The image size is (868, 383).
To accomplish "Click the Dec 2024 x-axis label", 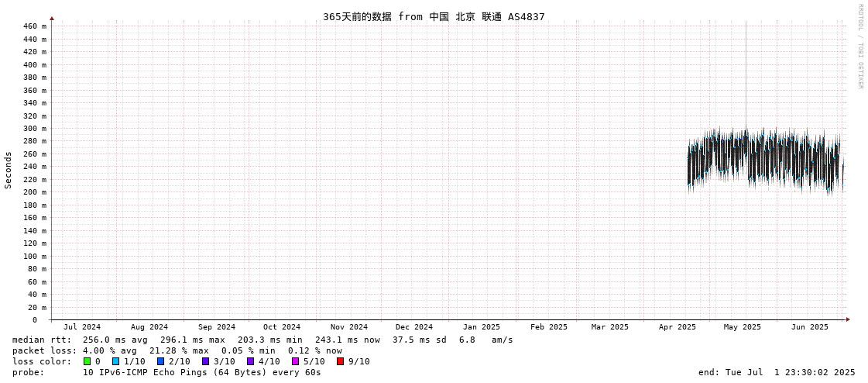I will click(x=414, y=327).
